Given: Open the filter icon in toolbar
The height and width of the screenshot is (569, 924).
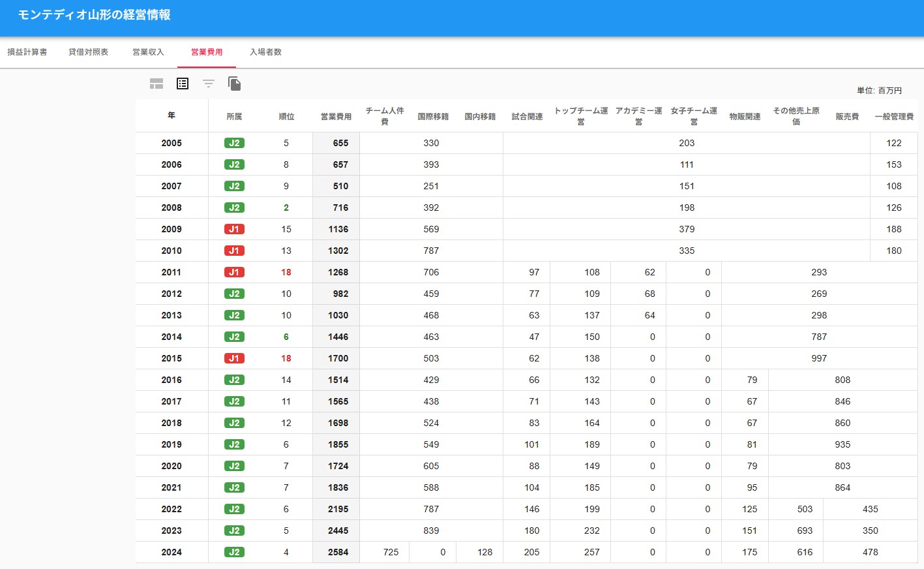Looking at the screenshot, I should (x=209, y=84).
